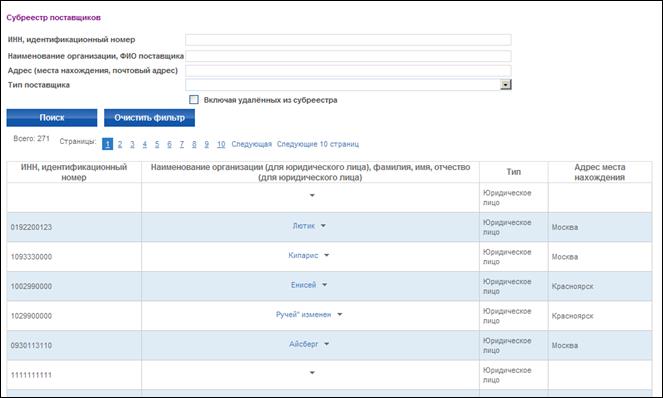Click the ИНН, идентификационный номер input field
This screenshot has height=398, width=663.
(348, 40)
